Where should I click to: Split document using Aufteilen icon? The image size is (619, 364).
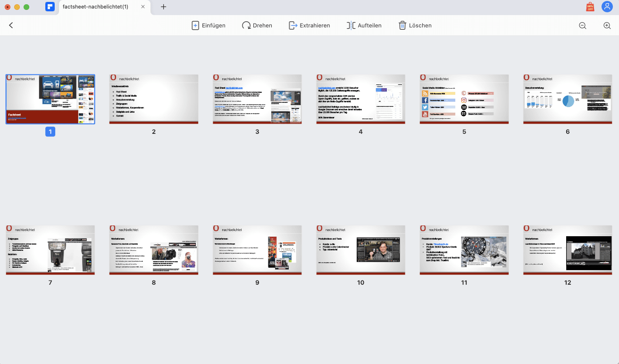(x=351, y=25)
